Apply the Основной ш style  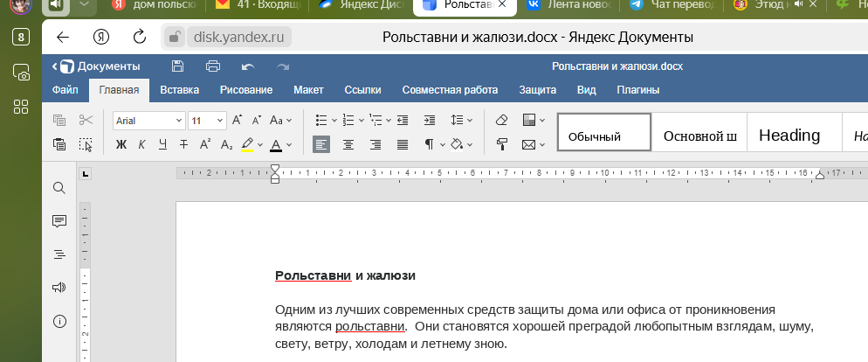point(699,132)
